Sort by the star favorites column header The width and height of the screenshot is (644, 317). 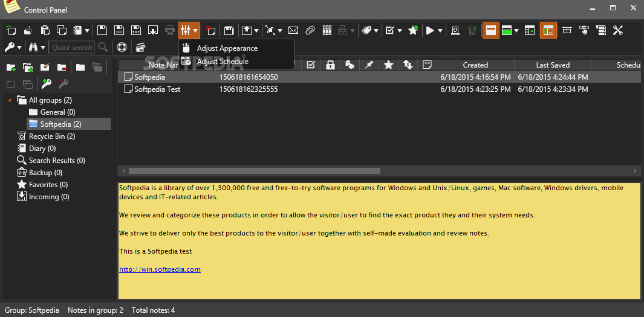click(x=389, y=65)
